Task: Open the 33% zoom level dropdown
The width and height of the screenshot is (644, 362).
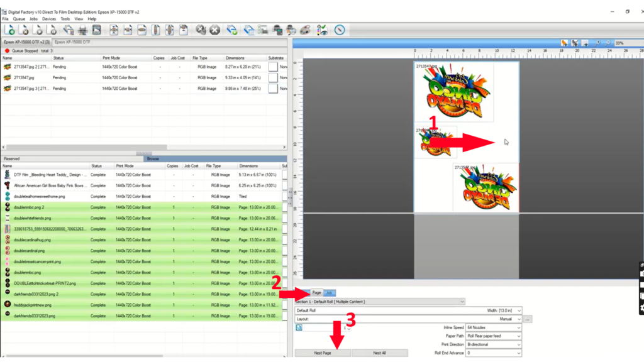Action: [x=628, y=43]
